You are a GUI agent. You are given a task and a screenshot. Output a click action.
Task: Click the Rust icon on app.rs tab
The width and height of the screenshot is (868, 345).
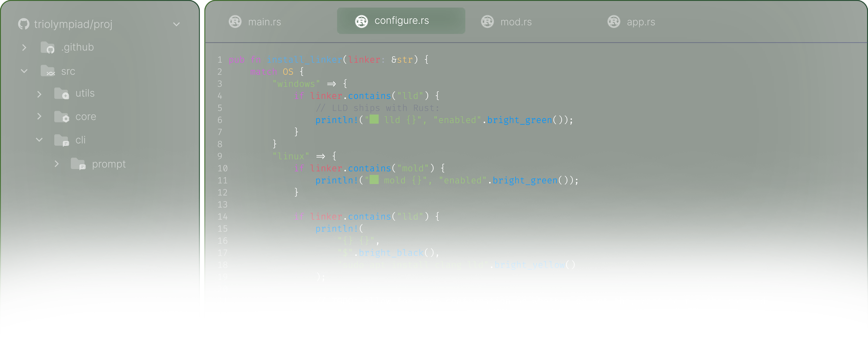[614, 22]
